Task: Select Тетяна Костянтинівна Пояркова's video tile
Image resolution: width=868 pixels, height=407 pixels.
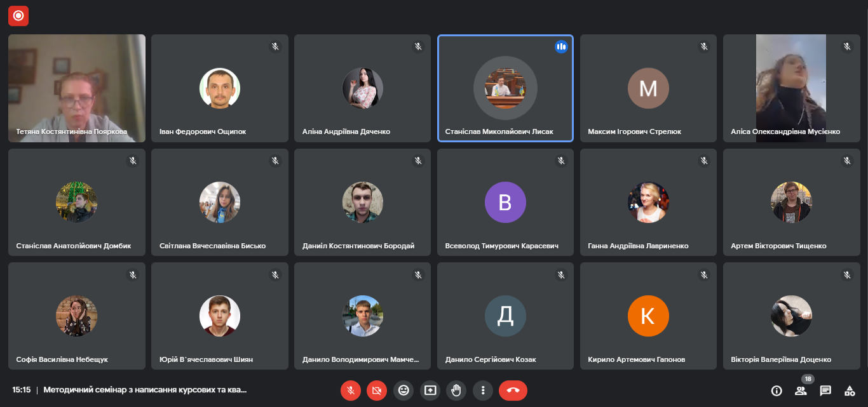Action: tap(76, 88)
